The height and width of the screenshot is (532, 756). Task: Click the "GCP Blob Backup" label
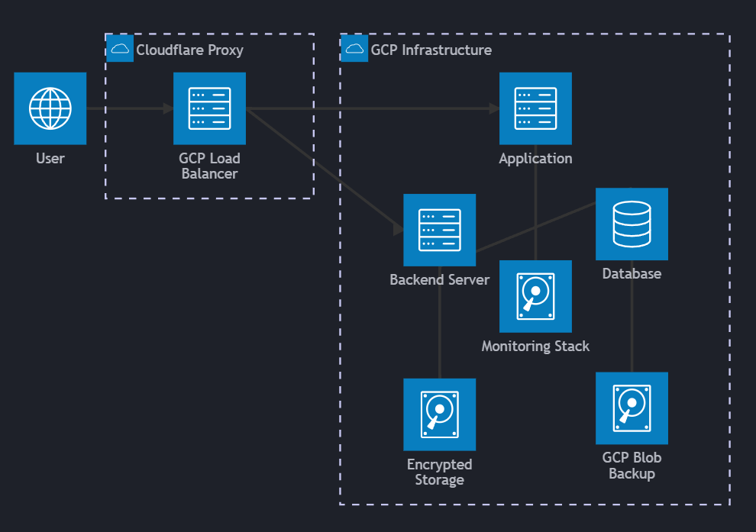(632, 466)
